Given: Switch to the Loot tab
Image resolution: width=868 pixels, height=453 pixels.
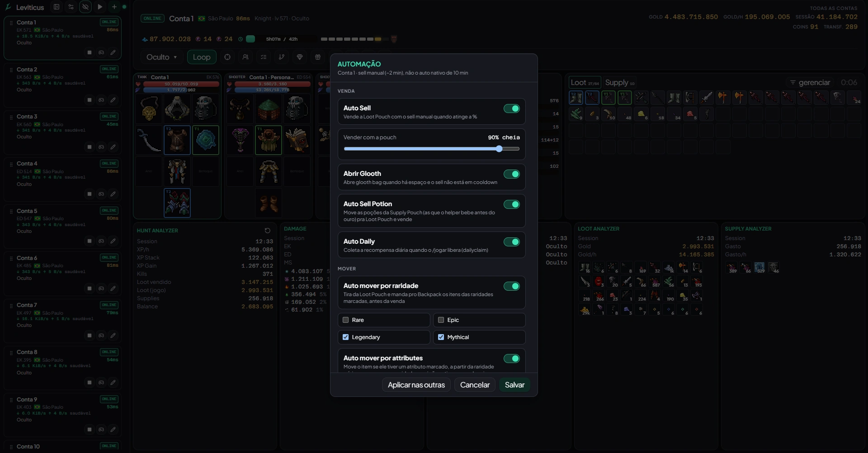Looking at the screenshot, I should click(585, 82).
